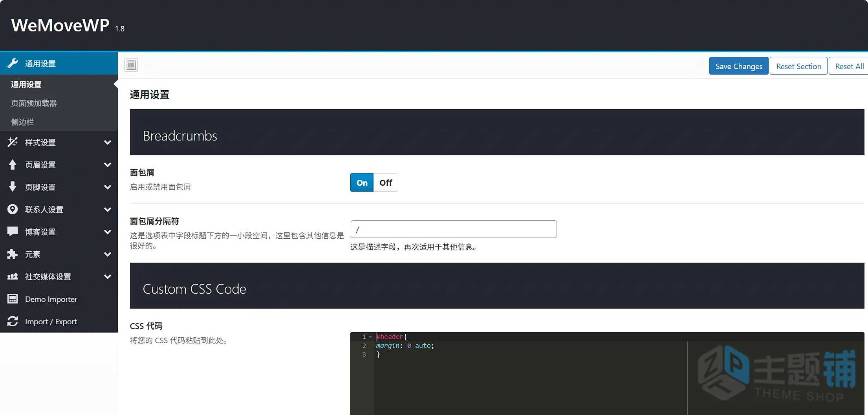The width and height of the screenshot is (868, 415).
Task: Open the 侧边栏 sub-menu item
Action: pyautogui.click(x=59, y=122)
